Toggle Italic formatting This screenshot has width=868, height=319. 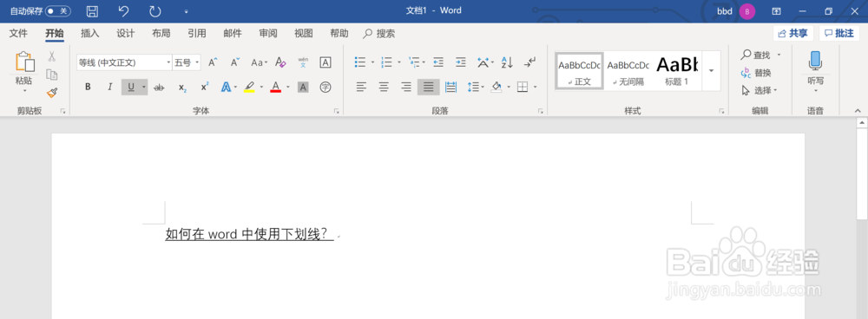pyautogui.click(x=109, y=87)
